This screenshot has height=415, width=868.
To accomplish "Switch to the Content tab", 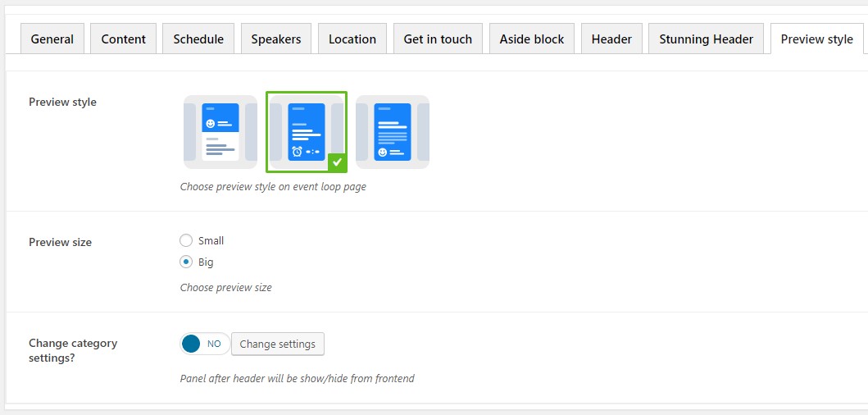I will pyautogui.click(x=124, y=39).
